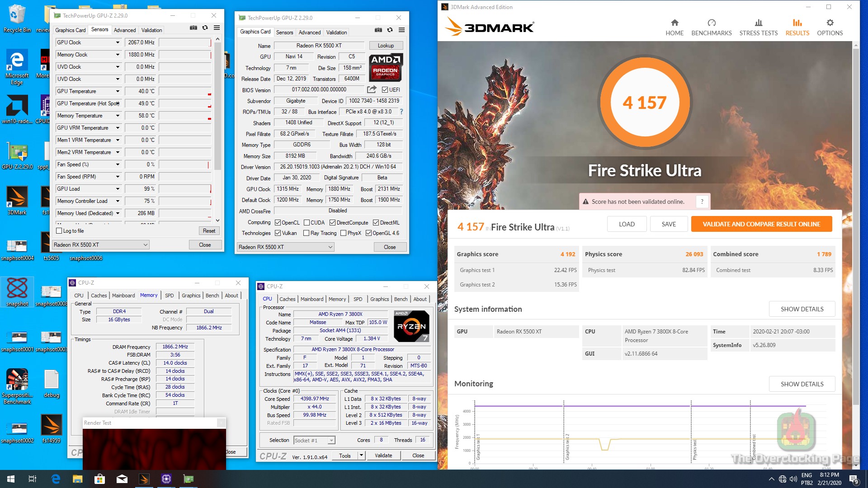868x488 pixels.
Task: Enable the Log to file checkbox
Action: pos(59,231)
